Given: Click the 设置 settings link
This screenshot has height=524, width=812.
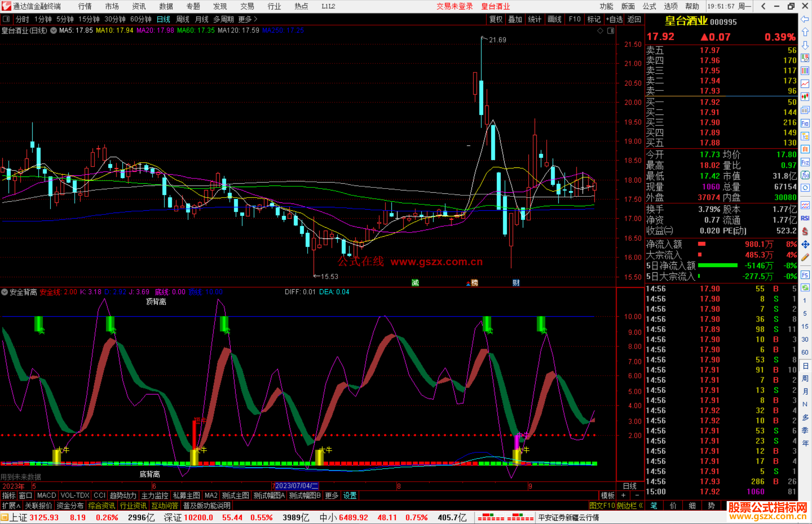Looking at the screenshot, I should [x=350, y=495].
